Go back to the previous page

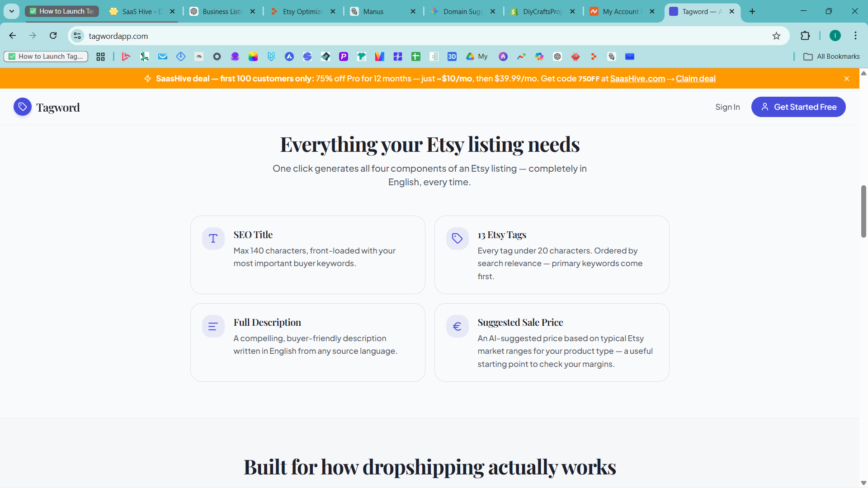(13, 36)
